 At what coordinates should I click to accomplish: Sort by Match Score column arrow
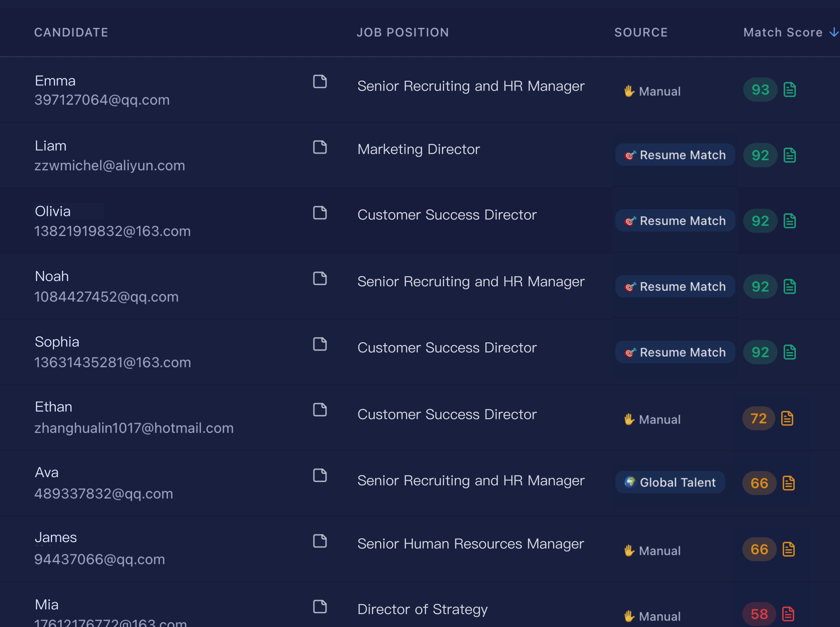(834, 32)
